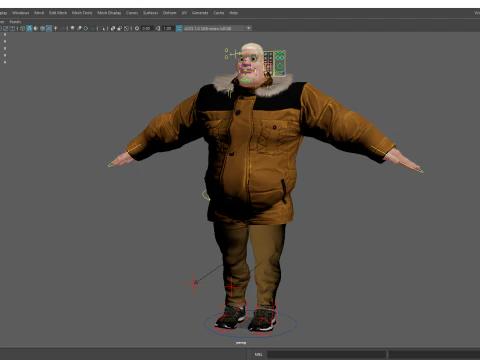The width and height of the screenshot is (480, 360).
Task: Select the yellow control on character's right hand
Action: [113, 163]
